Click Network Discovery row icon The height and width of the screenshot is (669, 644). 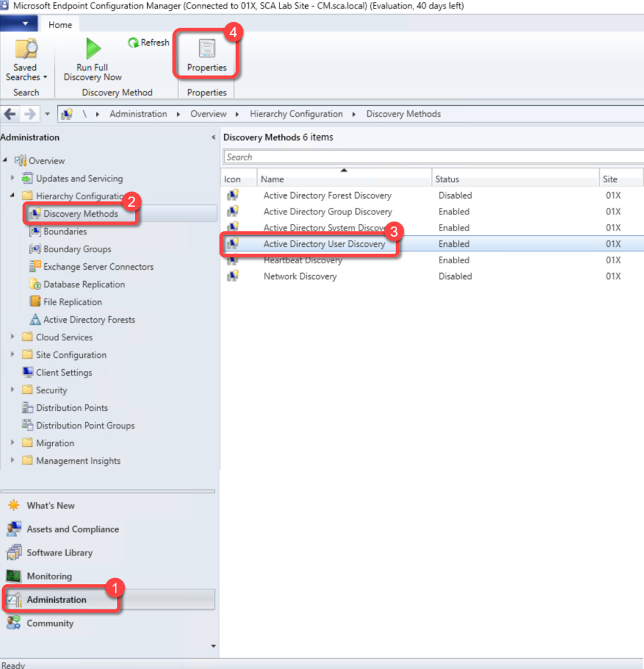click(x=233, y=276)
